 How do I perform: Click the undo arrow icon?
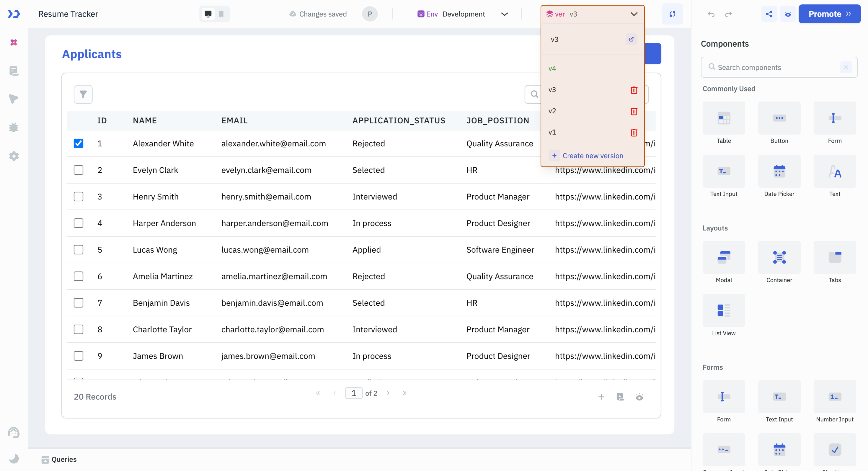(711, 14)
